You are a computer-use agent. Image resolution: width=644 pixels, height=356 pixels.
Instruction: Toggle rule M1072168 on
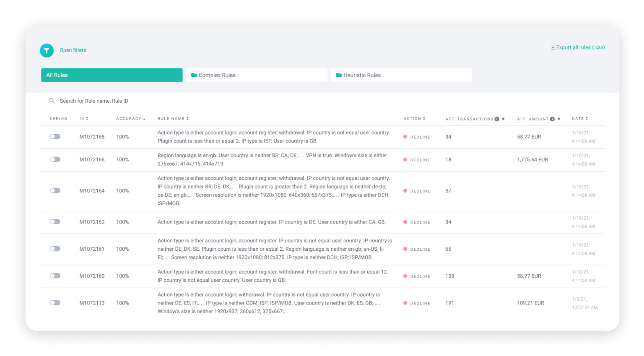(55, 137)
